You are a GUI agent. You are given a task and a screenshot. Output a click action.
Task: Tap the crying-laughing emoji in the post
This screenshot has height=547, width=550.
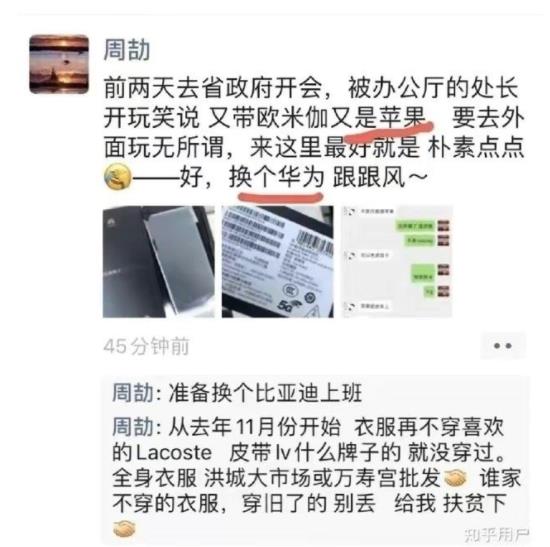coord(118,177)
